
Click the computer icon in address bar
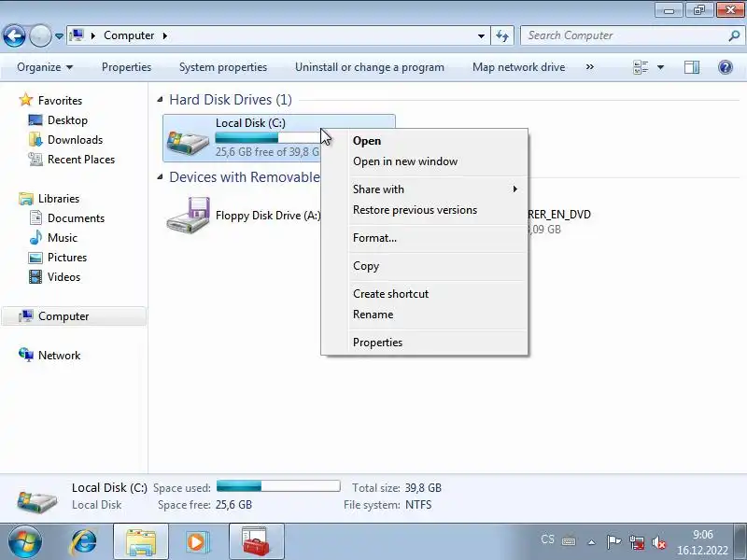77,35
